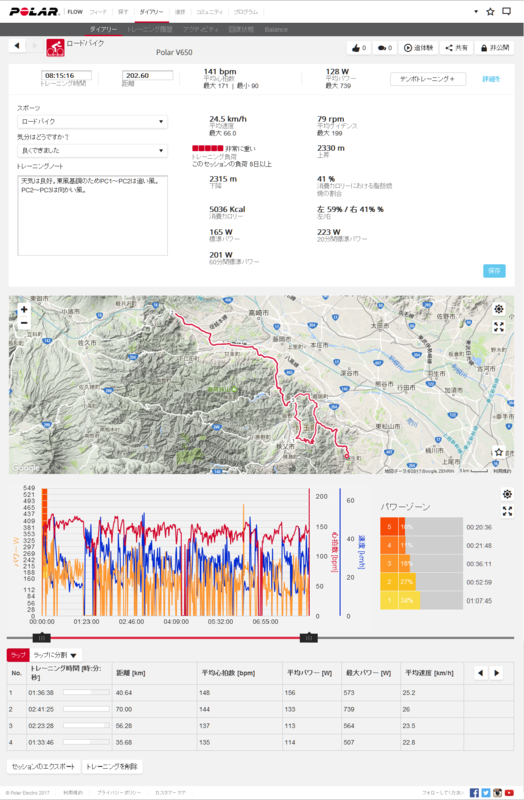524x800 pixels.
Task: Expand the map to fullscreen
Action: point(498,327)
